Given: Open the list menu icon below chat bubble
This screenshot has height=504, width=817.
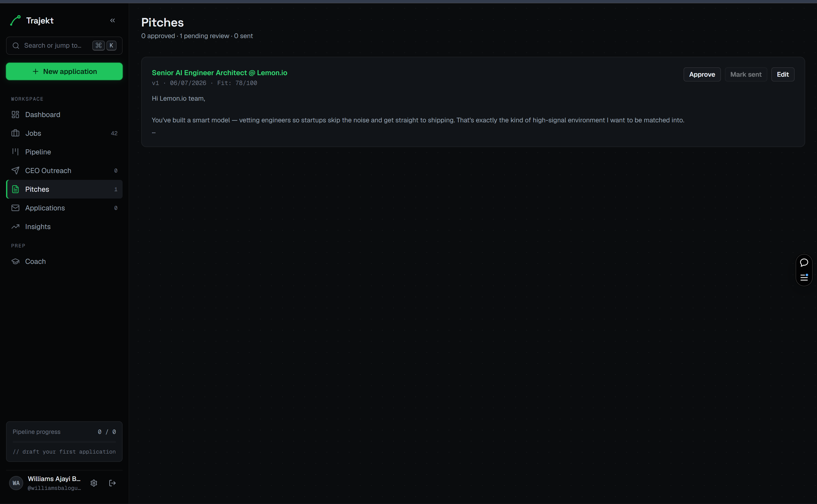Looking at the screenshot, I should 804,277.
